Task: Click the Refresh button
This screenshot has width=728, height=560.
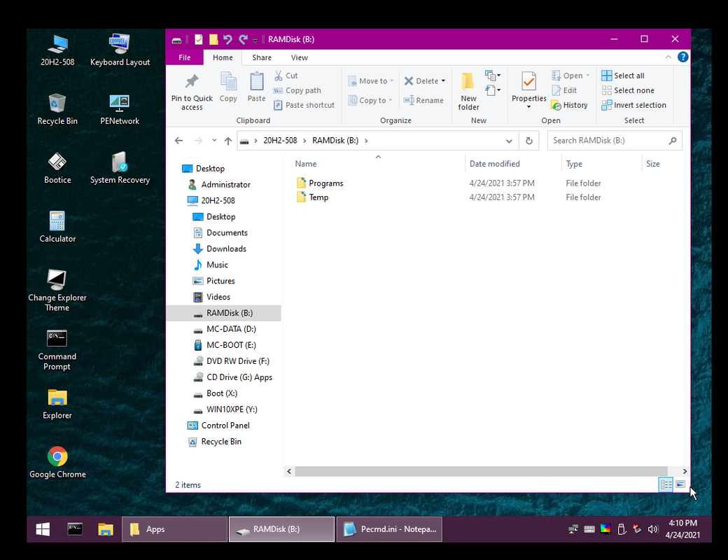Action: (x=528, y=141)
